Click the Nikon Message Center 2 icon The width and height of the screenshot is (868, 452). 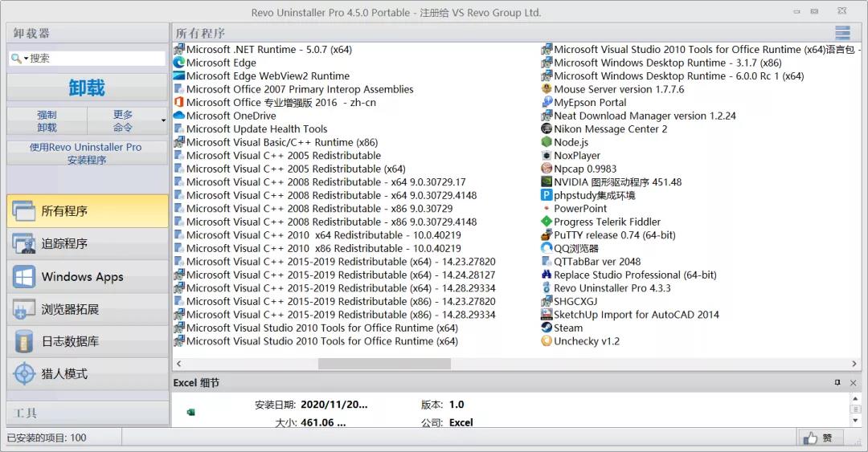click(547, 129)
